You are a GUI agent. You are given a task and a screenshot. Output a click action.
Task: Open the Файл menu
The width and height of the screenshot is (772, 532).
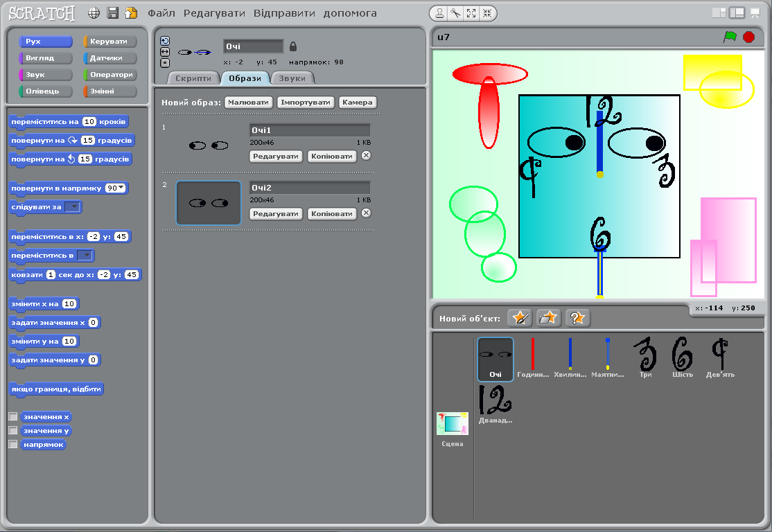[161, 13]
